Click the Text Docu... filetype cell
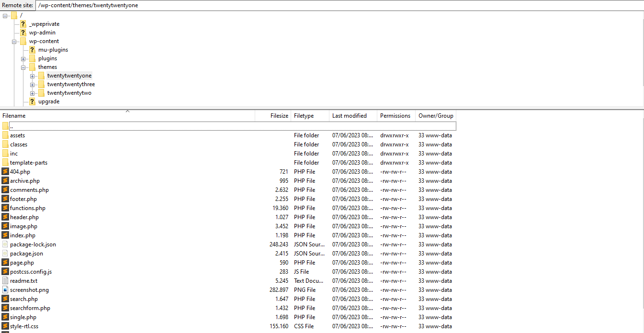The height and width of the screenshot is (333, 644). click(309, 281)
